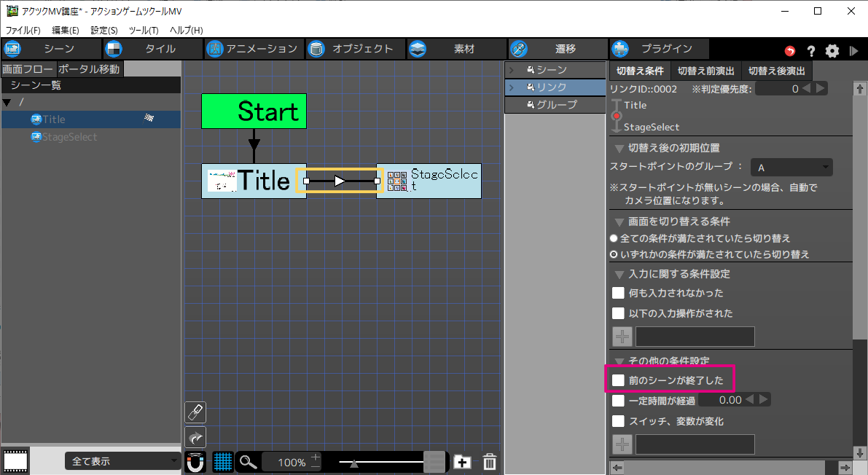Click the play test button icon
The image size is (868, 475).
pyautogui.click(x=853, y=51)
